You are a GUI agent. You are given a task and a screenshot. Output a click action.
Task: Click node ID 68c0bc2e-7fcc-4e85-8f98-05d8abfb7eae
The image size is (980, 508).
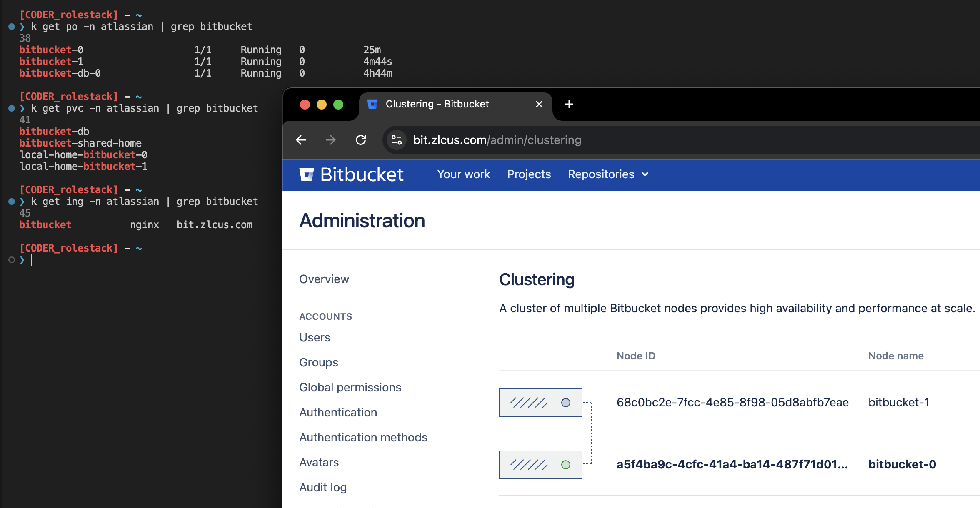732,403
